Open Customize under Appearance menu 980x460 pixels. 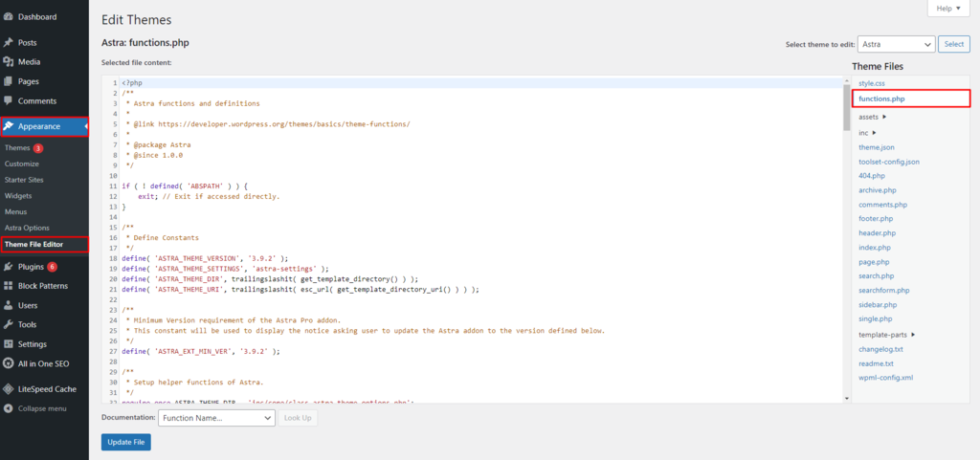pyautogui.click(x=22, y=164)
